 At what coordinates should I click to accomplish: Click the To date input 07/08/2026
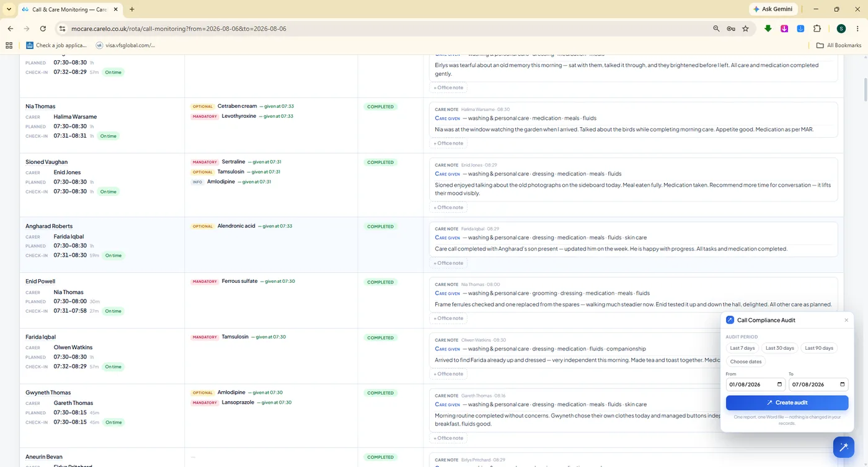[818, 385]
